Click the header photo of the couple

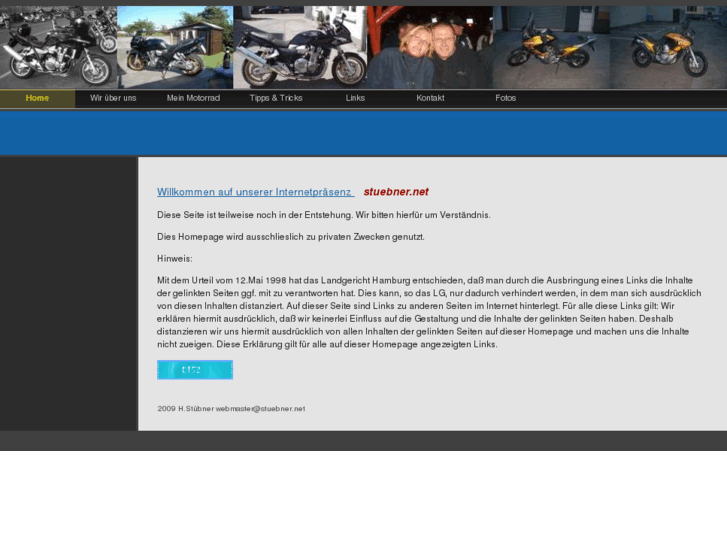click(430, 47)
